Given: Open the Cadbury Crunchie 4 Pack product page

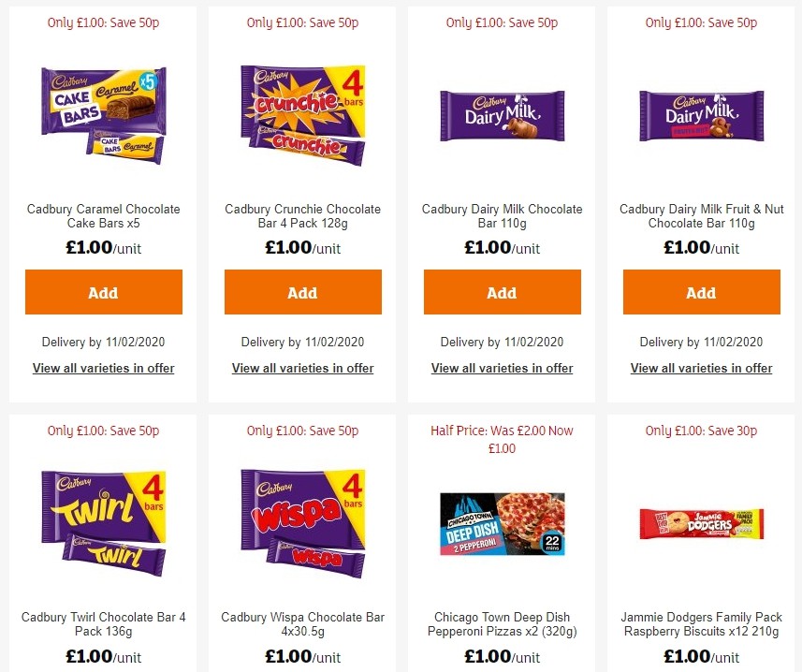Looking at the screenshot, I should point(302,216).
